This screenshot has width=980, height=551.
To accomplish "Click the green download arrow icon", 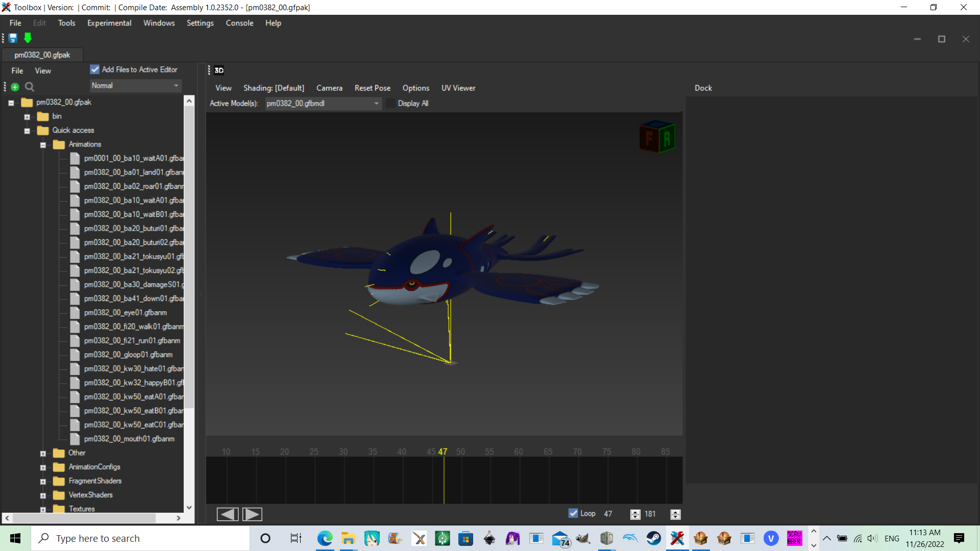I will pos(28,38).
